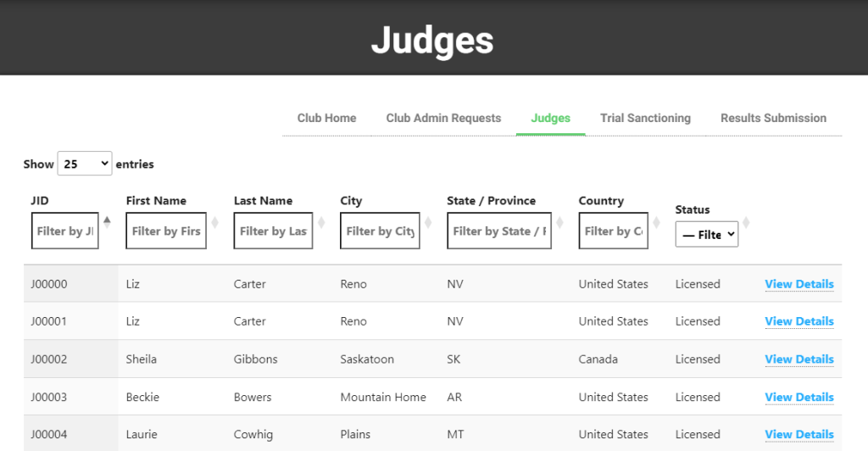View Details for Beckie Bowers
The height and width of the screenshot is (451, 868).
pos(798,397)
